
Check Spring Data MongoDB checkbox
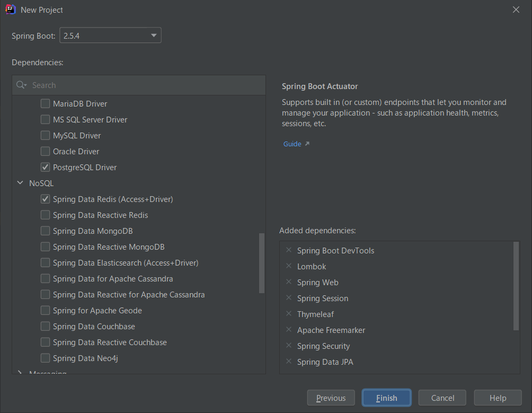45,231
